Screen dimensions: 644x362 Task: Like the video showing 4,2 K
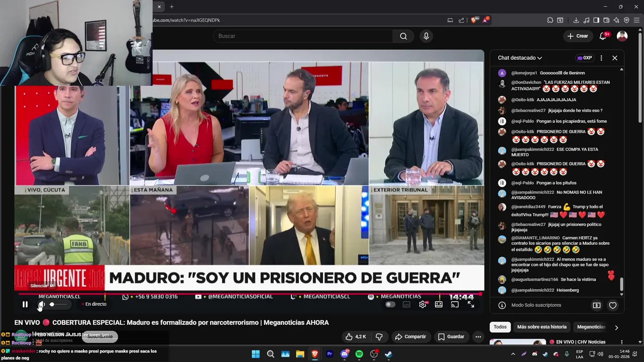(x=356, y=337)
